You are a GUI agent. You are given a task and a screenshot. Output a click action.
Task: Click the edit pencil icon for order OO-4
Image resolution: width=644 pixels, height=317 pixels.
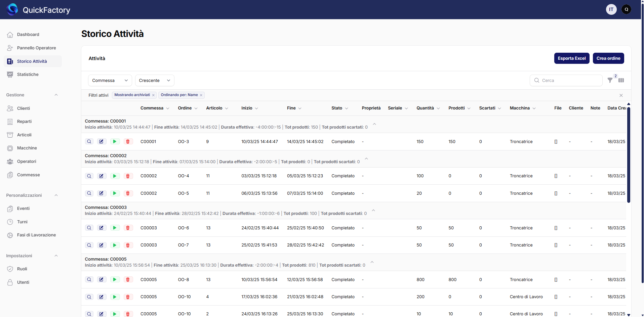click(102, 176)
